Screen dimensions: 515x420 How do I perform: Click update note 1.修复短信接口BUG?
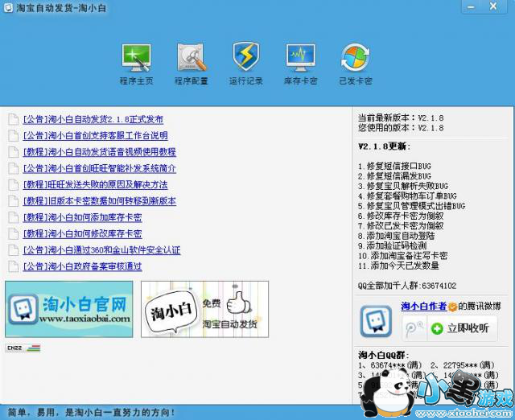click(x=394, y=167)
